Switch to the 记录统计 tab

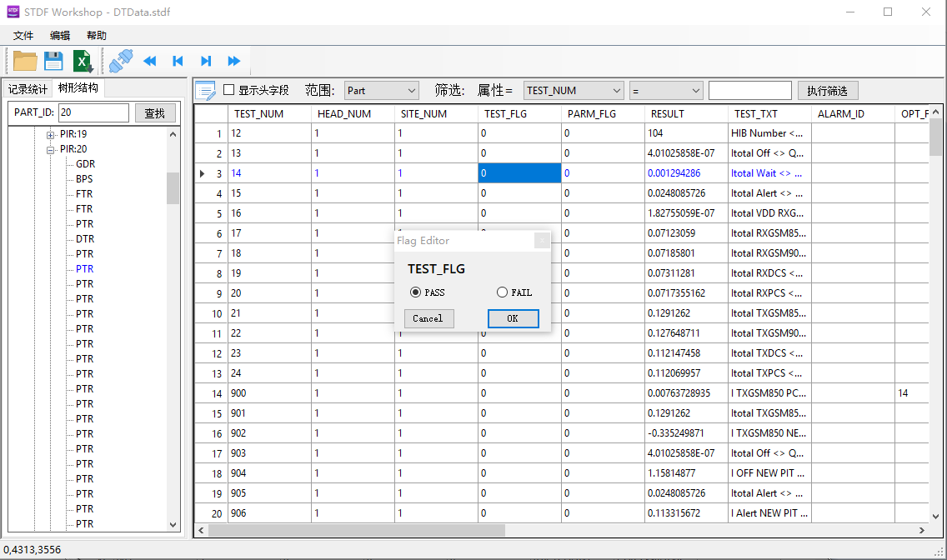pos(28,89)
